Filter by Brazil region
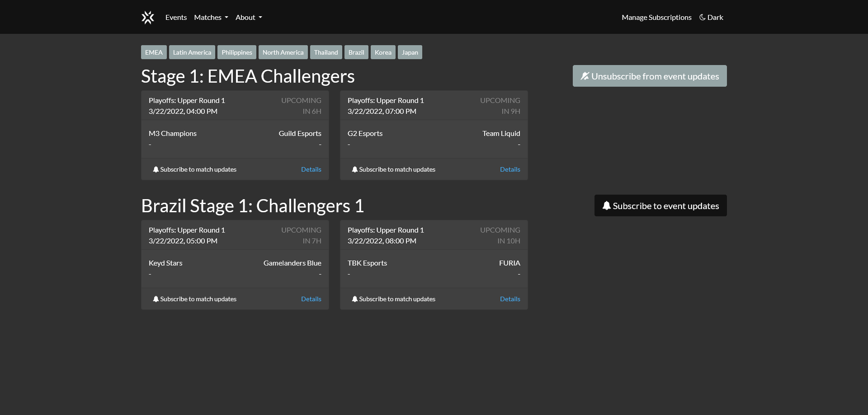This screenshot has width=868, height=415. (356, 52)
